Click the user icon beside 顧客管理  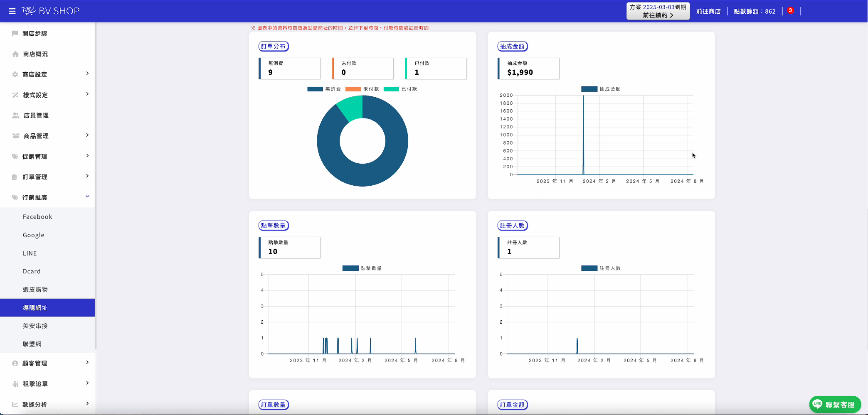[15, 363]
